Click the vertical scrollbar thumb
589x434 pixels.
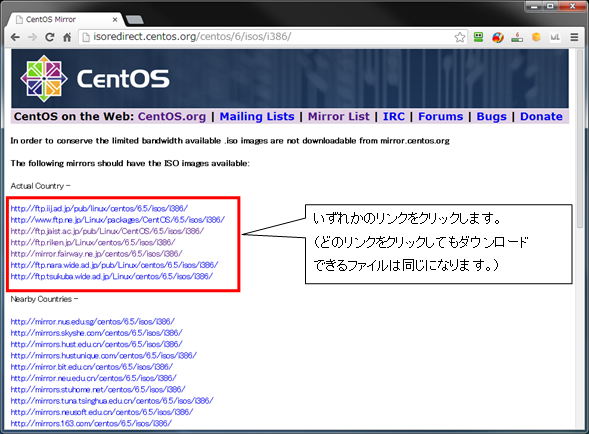tap(580, 139)
